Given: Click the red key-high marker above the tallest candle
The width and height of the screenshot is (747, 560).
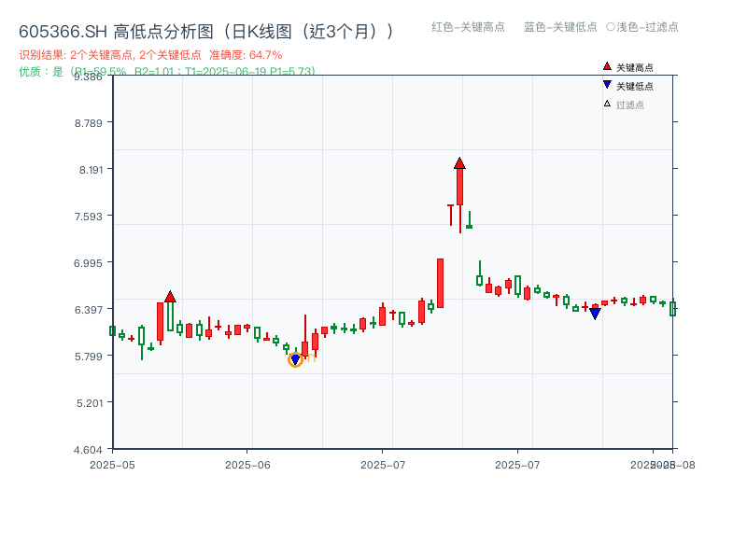Looking at the screenshot, I should pyautogui.click(x=459, y=161).
